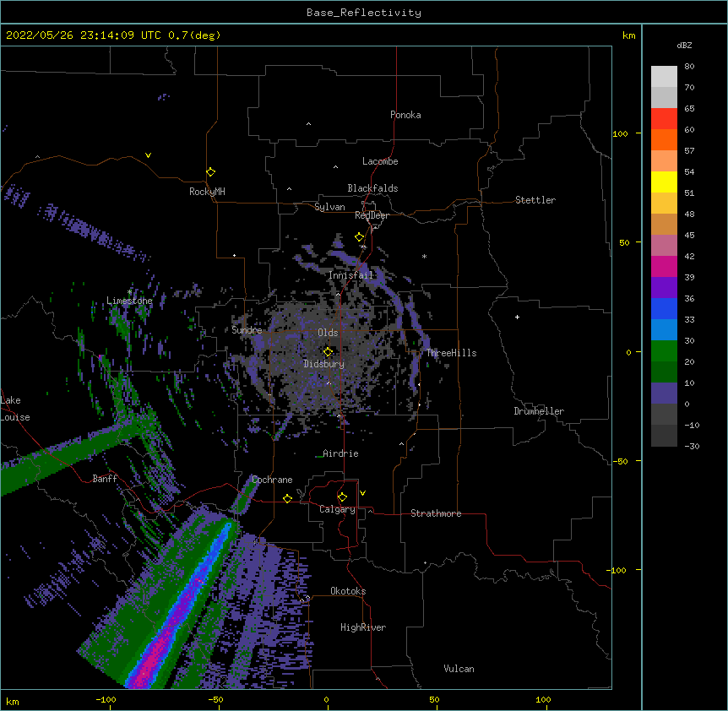Click the Innisfail town label
Viewport: 728px width, 711px height.
click(350, 275)
